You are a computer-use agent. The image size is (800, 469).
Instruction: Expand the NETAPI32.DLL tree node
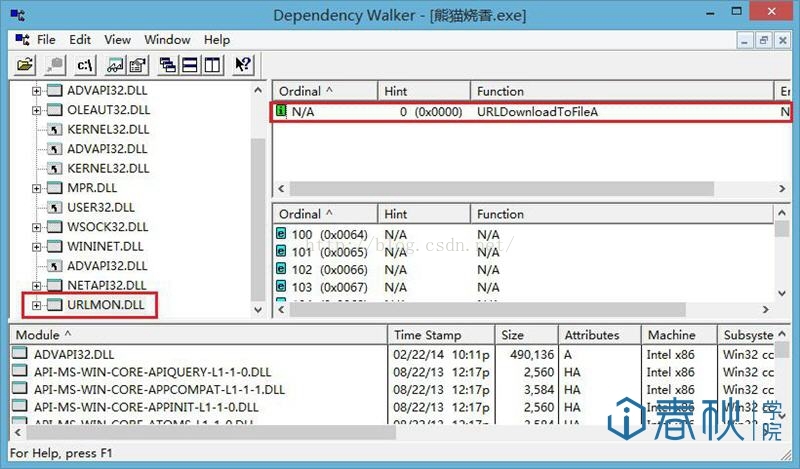click(36, 285)
